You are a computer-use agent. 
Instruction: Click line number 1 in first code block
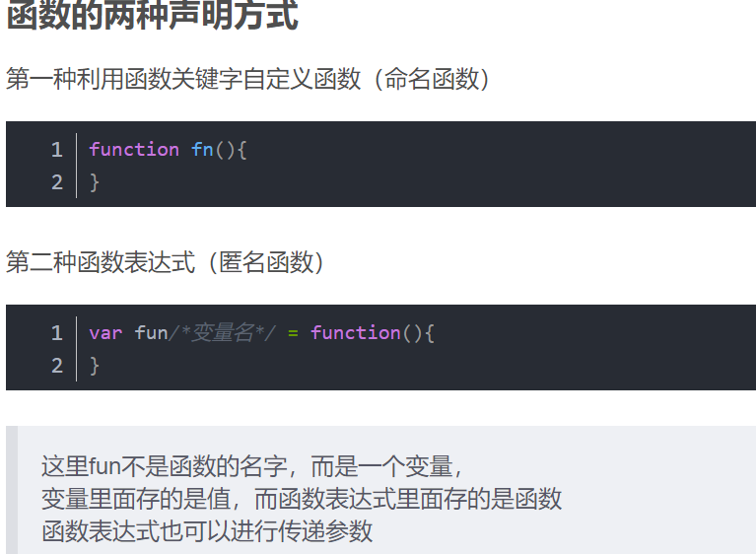57,150
